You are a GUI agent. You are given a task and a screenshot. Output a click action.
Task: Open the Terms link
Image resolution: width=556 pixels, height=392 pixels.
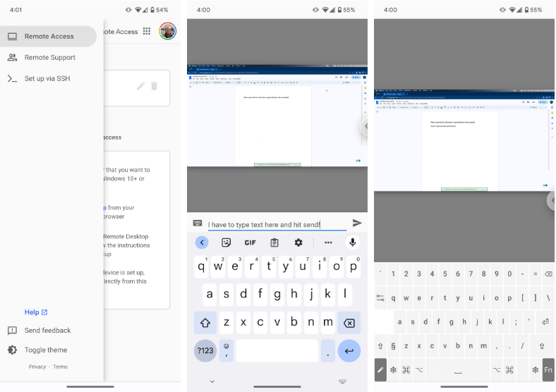(60, 367)
